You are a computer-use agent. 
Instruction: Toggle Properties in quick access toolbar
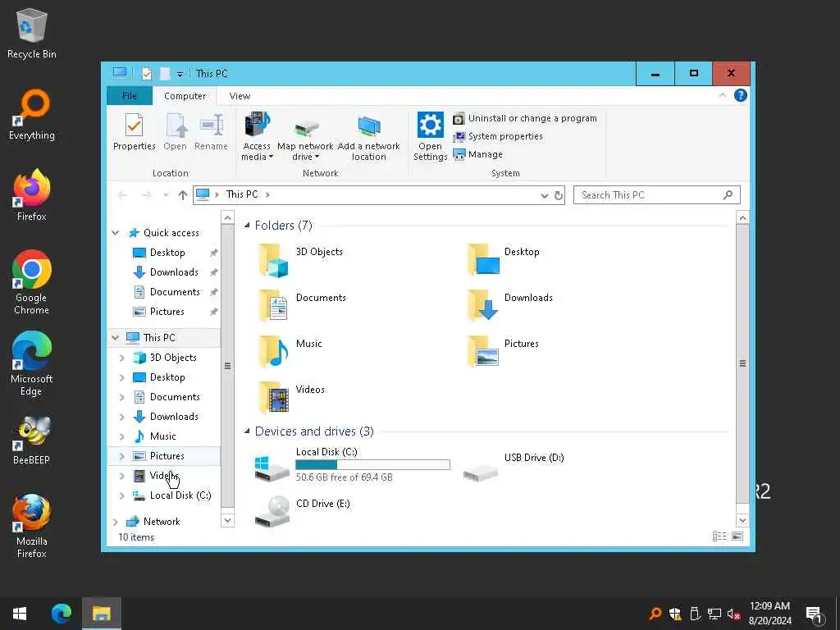pyautogui.click(x=146, y=74)
